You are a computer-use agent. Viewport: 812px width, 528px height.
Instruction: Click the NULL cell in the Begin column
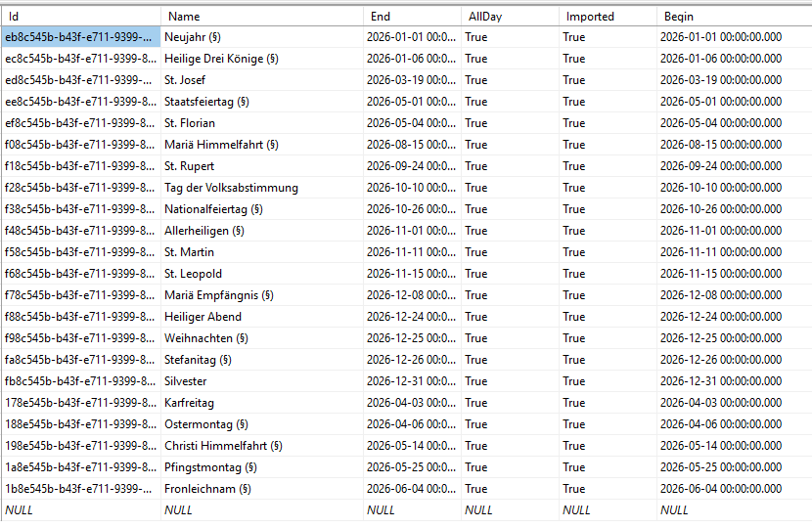pos(674,510)
